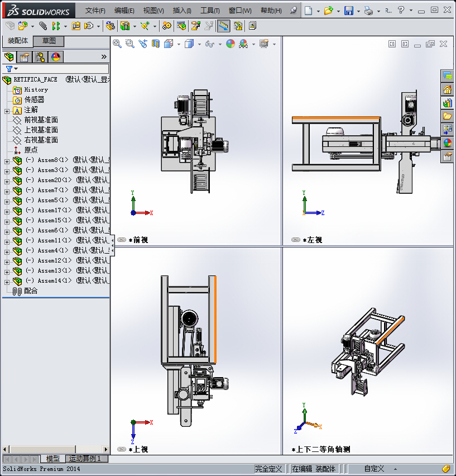Select the Mate paperclip tool

pos(43,26)
